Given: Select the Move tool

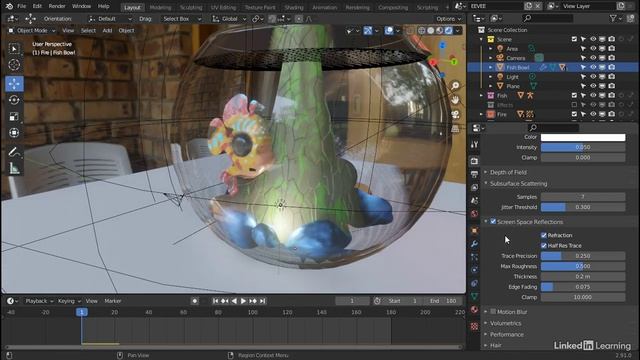Looking at the screenshot, I should [x=14, y=84].
